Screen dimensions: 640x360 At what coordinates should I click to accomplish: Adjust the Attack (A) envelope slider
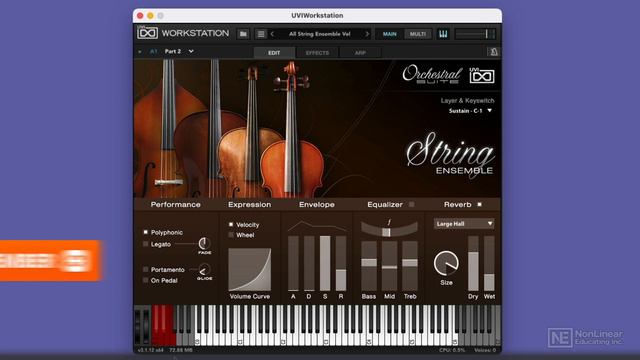(293, 263)
